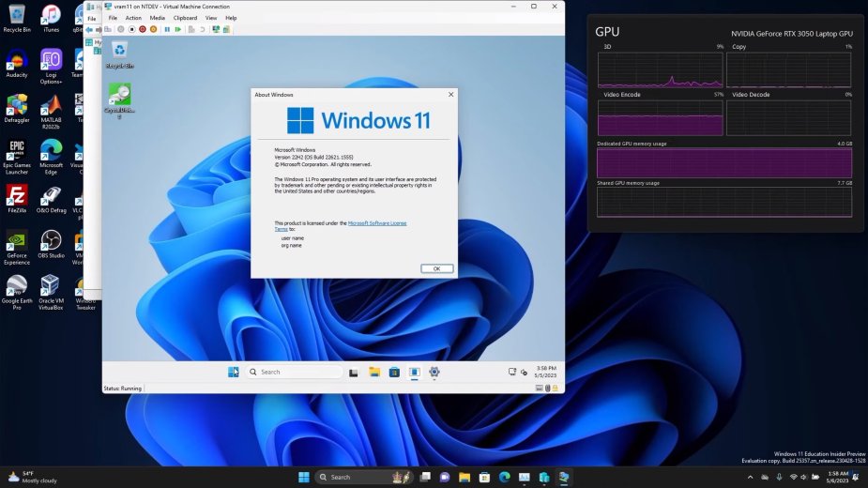The height and width of the screenshot is (488, 868).
Task: Select the host Recycle Bin desktop icon
Action: 17,18
